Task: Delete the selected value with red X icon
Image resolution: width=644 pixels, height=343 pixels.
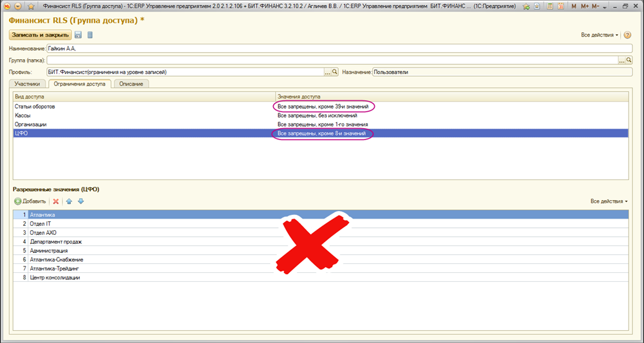Action: pos(56,201)
